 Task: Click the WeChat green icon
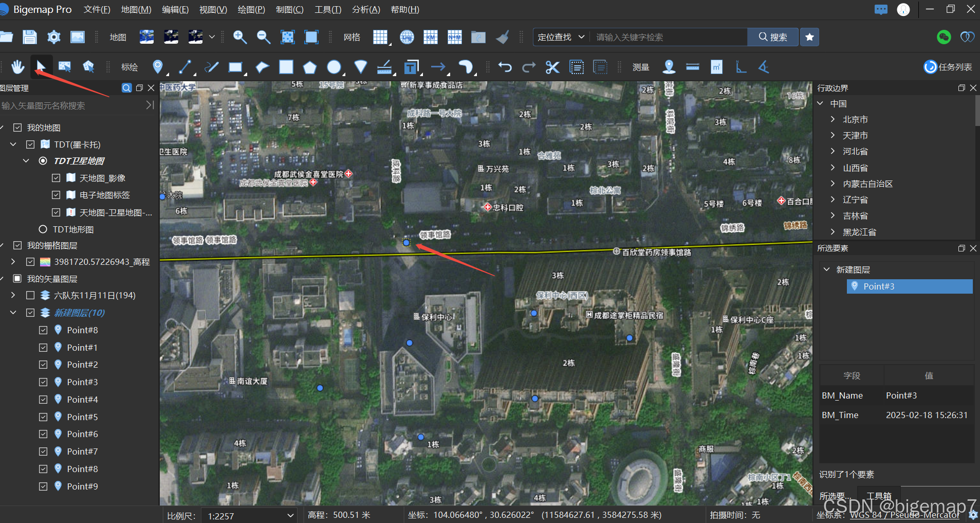944,37
